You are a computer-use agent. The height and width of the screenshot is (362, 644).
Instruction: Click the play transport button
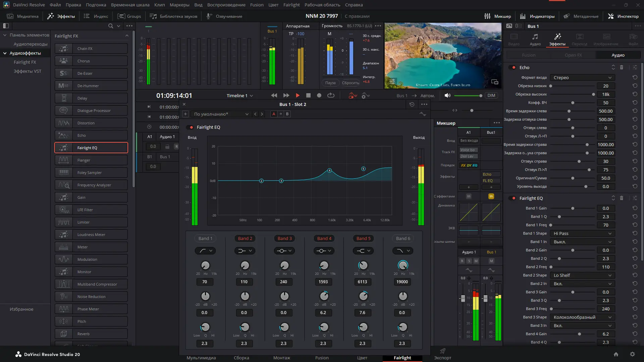coord(298,96)
